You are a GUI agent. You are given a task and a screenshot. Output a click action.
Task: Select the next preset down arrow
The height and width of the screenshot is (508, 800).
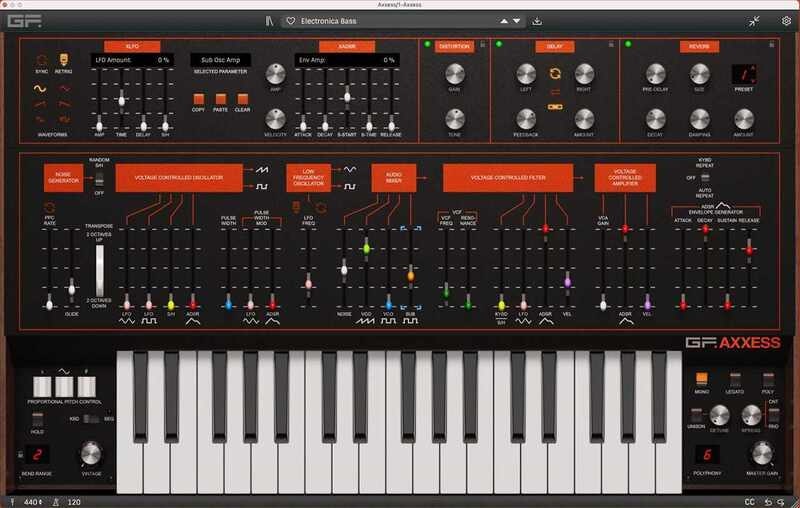[x=517, y=20]
